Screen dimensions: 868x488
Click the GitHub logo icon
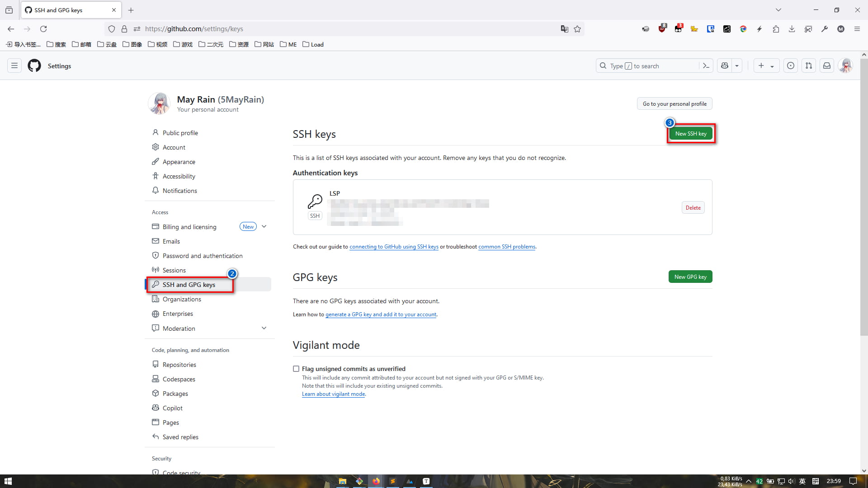coord(34,66)
